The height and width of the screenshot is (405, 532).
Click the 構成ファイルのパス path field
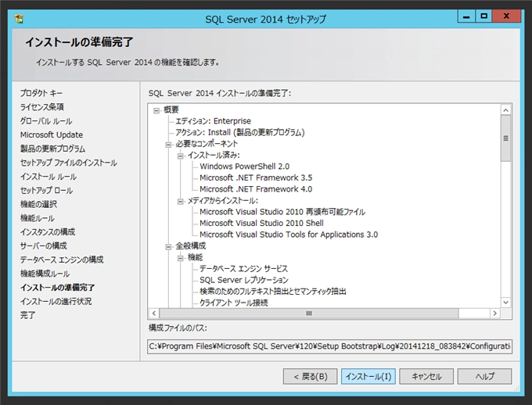coord(330,346)
